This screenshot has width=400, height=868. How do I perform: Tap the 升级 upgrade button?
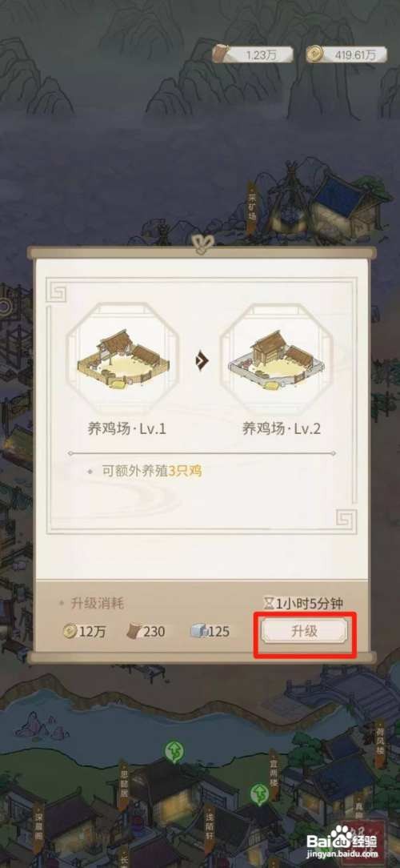point(304,631)
